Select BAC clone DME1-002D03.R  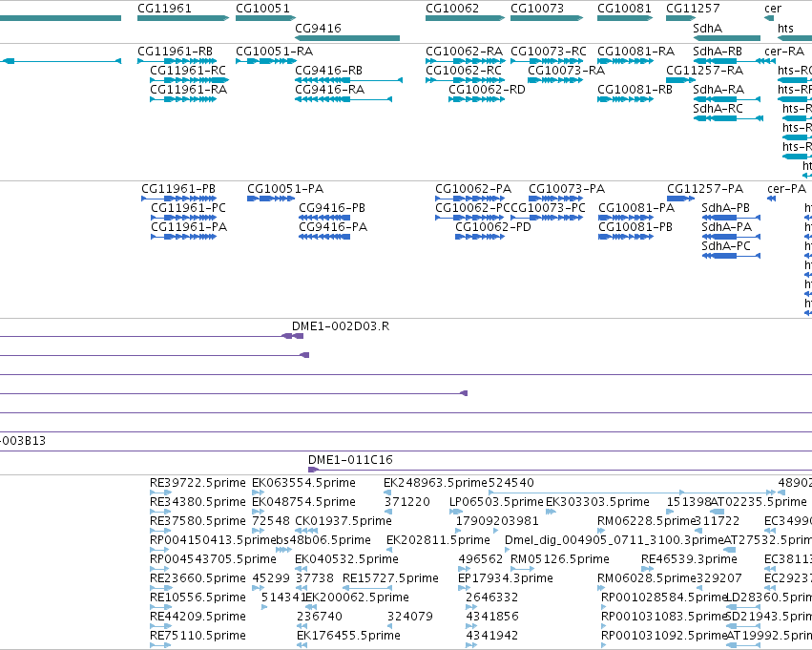341,326
